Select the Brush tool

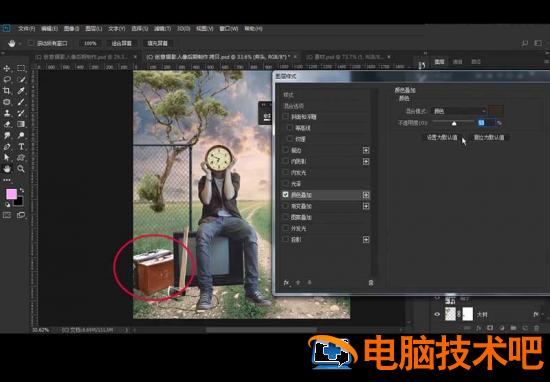(x=21, y=102)
